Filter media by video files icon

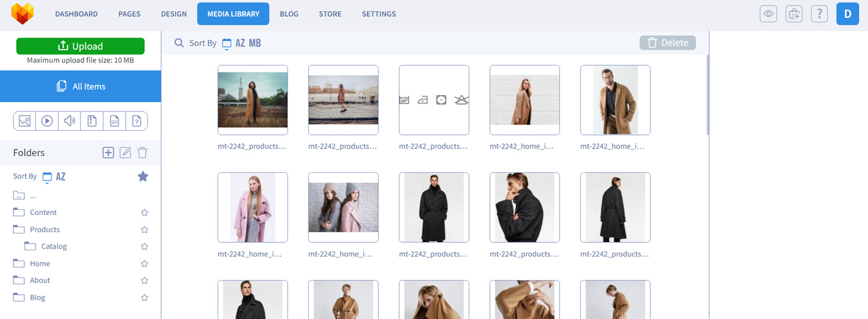47,121
